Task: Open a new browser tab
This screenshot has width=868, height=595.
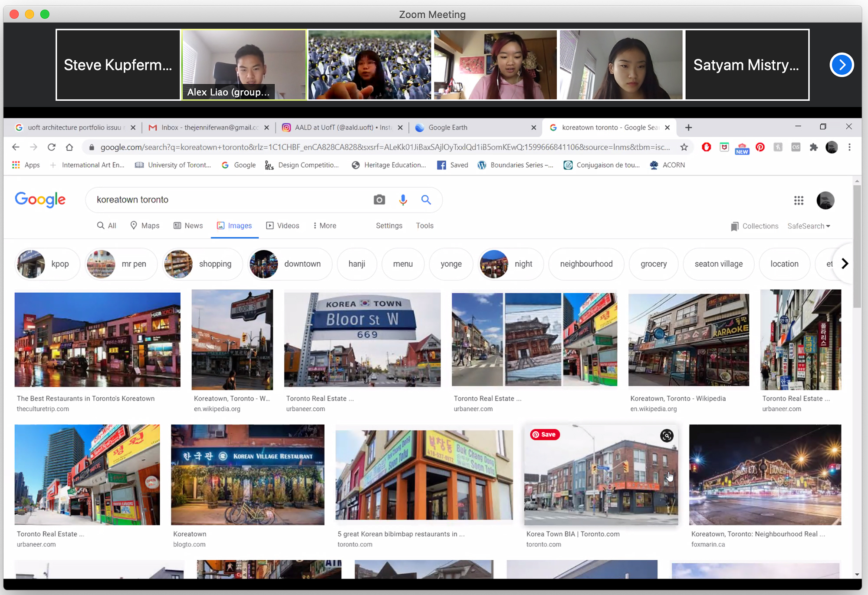Action: coord(688,128)
